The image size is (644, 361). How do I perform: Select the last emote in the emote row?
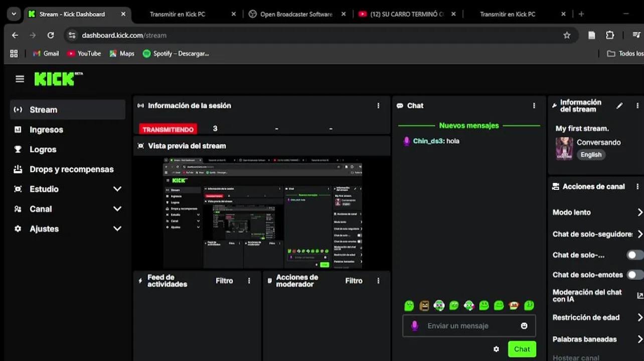529,305
